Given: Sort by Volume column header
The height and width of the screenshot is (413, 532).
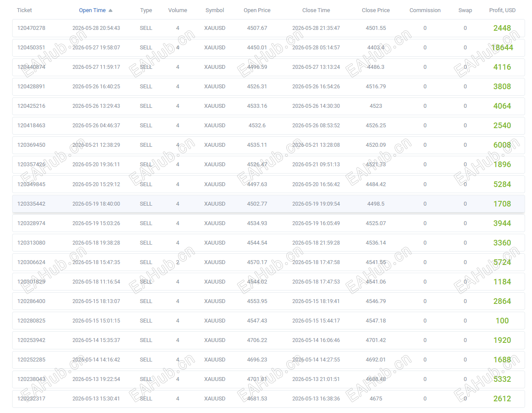Looking at the screenshot, I should tap(178, 10).
